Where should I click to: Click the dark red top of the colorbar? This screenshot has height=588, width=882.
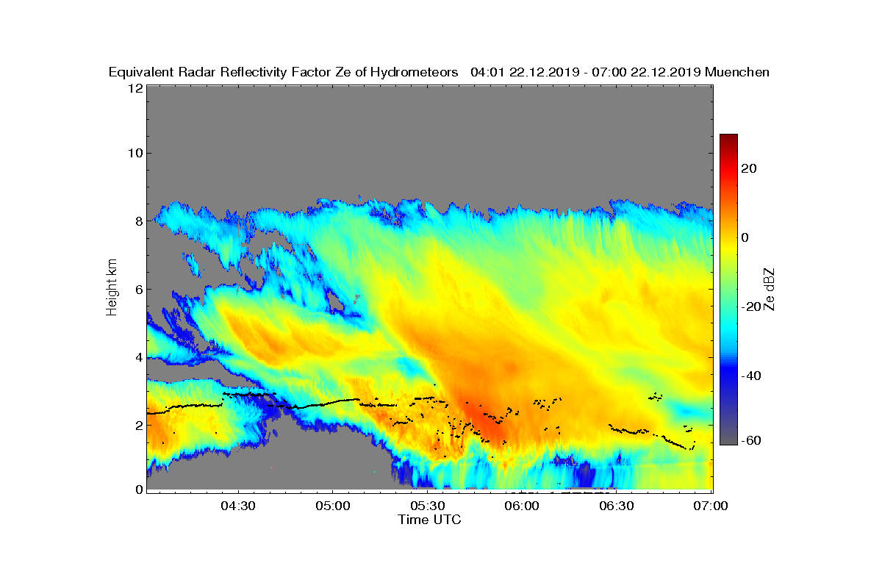pos(728,139)
